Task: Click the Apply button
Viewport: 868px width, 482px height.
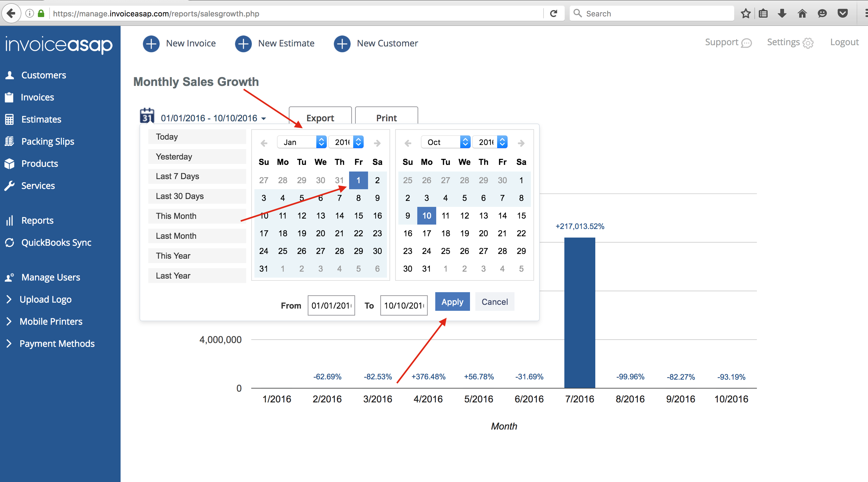Action: pos(452,302)
